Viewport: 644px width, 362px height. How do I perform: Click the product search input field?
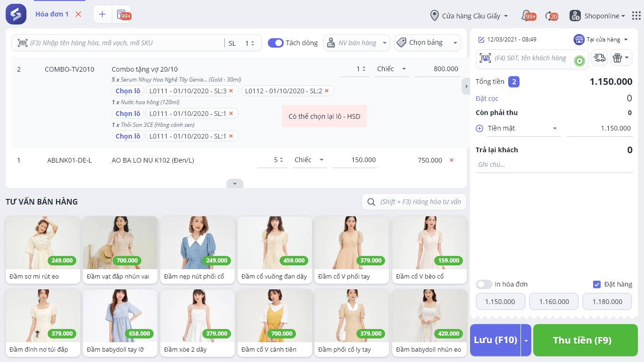coord(125,43)
